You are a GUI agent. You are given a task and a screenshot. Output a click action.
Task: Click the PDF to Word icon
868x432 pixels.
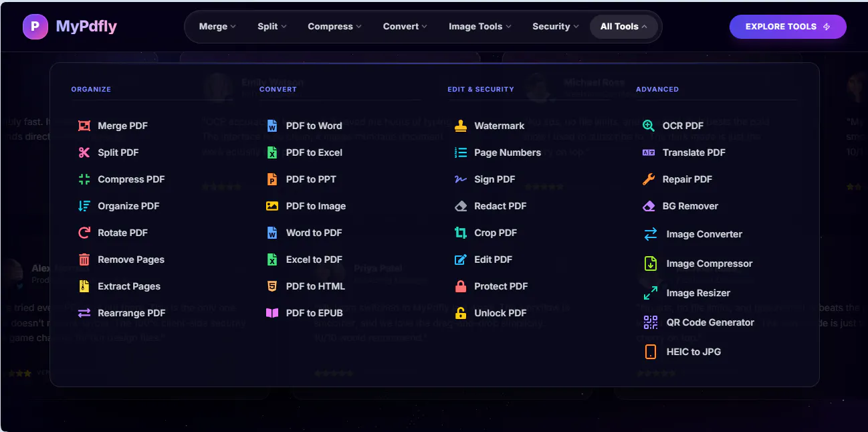(272, 126)
